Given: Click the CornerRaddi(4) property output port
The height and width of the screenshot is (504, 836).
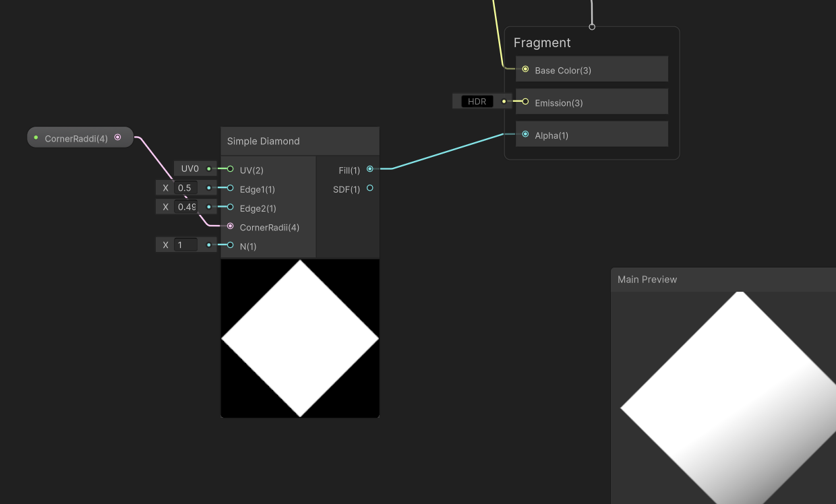Looking at the screenshot, I should (x=118, y=137).
